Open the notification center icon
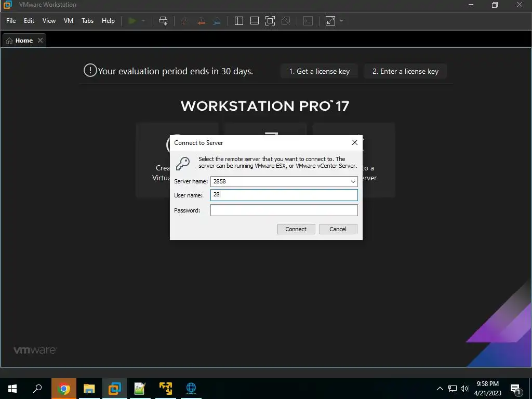 pos(516,389)
